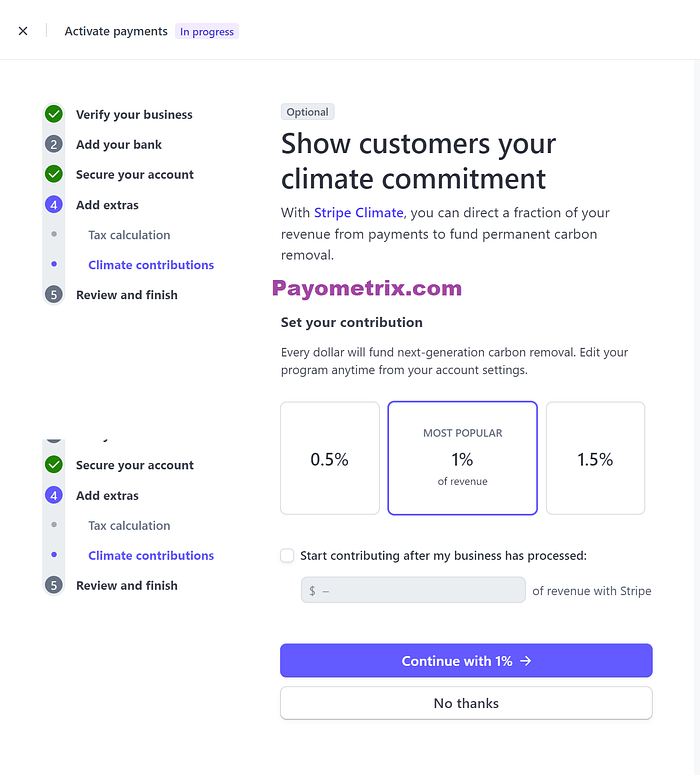Viewport: 700px width, 775px height.
Task: Click the dollar revenue threshold input field
Action: click(413, 590)
